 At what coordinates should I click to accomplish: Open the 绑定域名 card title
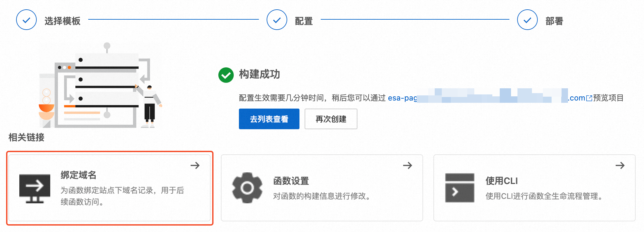[x=79, y=175]
